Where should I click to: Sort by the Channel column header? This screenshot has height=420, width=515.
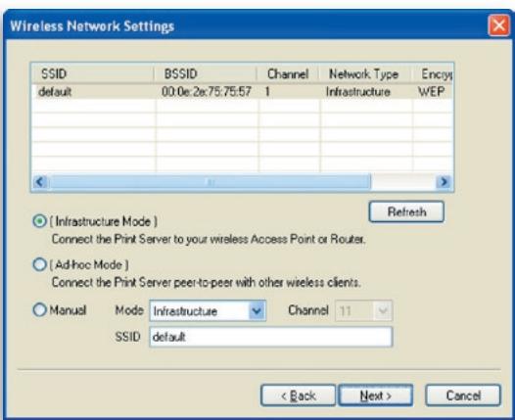click(288, 73)
